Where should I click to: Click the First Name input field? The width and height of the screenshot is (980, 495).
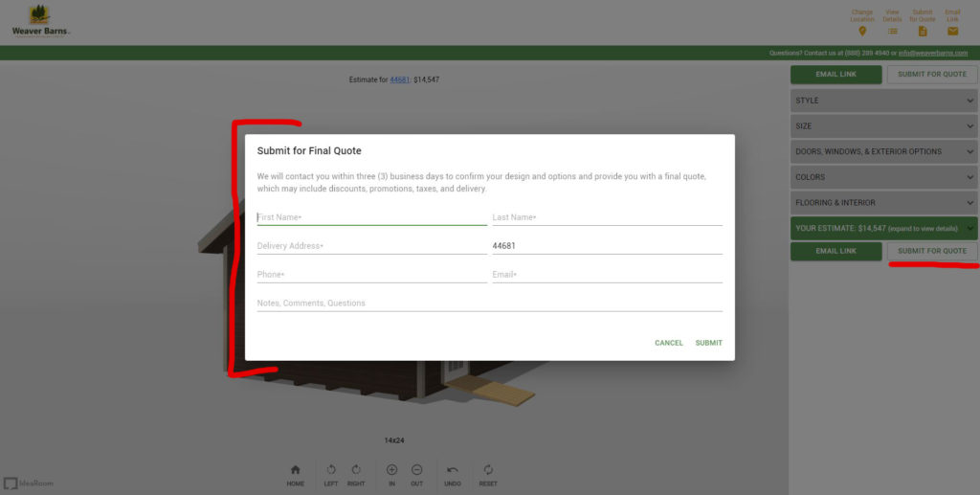(x=371, y=217)
